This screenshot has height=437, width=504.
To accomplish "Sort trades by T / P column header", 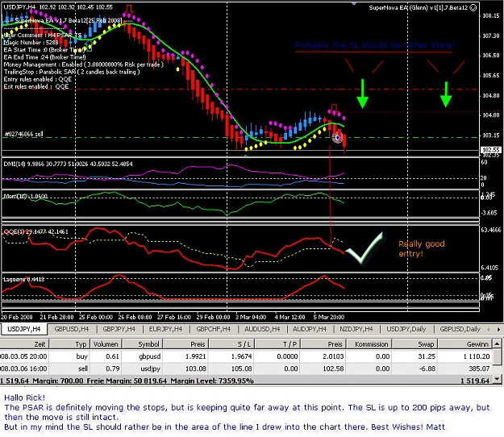I will [x=277, y=344].
